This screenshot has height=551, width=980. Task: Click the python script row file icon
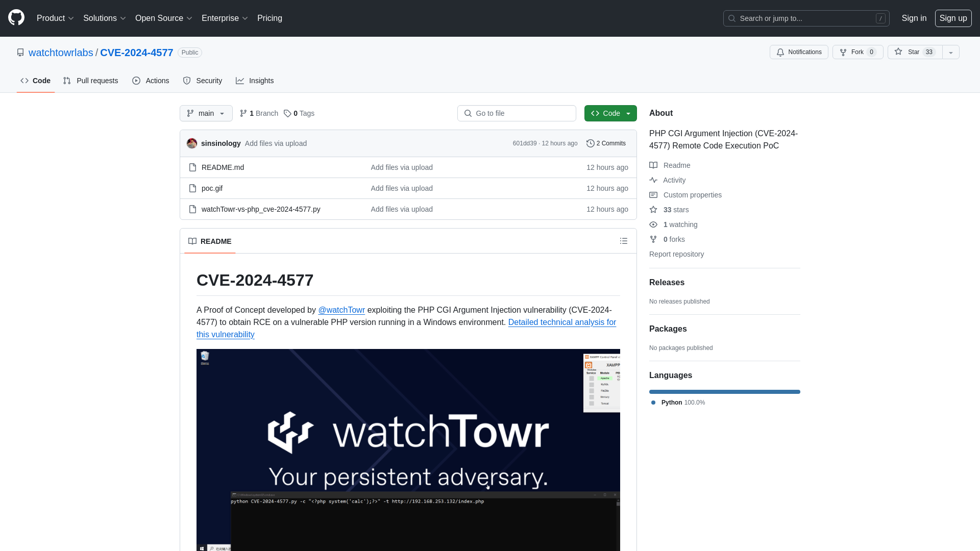(x=192, y=209)
